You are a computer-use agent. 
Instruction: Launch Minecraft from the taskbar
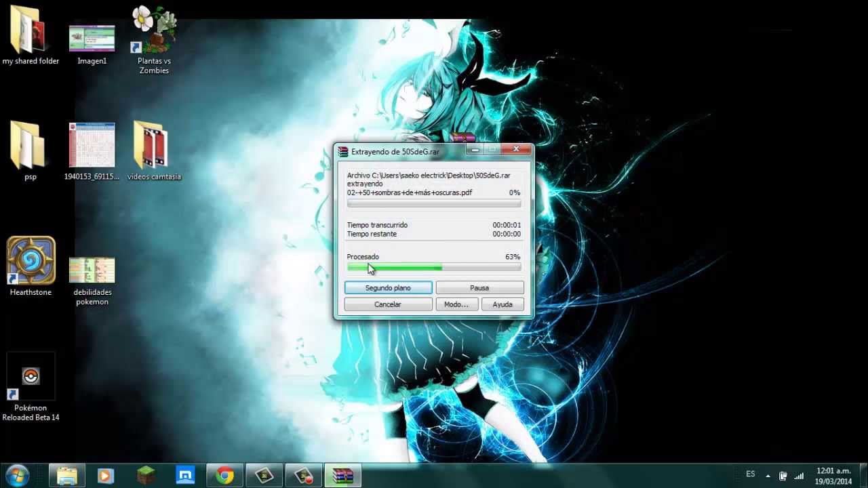tap(146, 476)
